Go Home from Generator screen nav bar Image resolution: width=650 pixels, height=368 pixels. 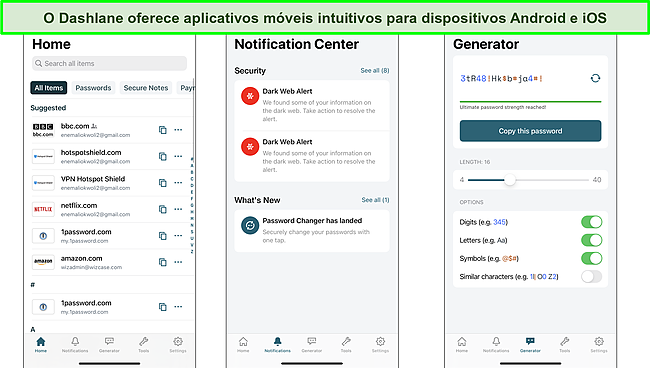point(462,345)
